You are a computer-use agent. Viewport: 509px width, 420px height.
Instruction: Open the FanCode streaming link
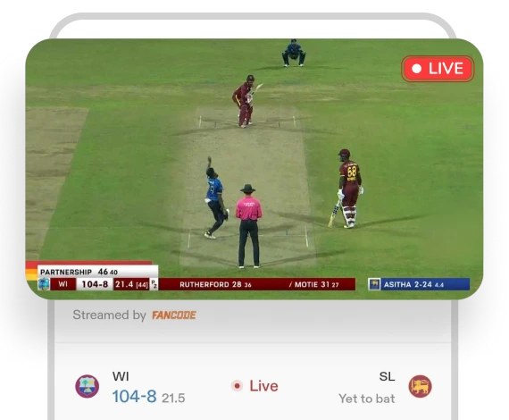click(x=174, y=315)
